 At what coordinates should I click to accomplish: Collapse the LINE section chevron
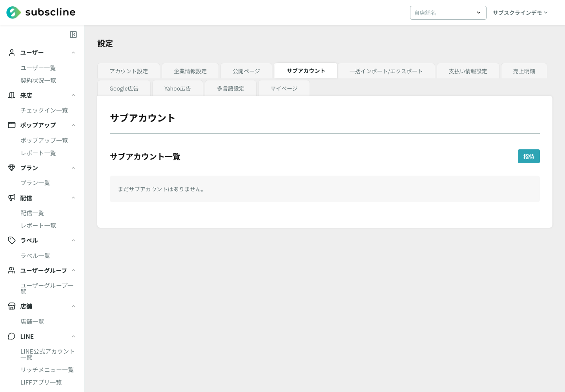73,336
